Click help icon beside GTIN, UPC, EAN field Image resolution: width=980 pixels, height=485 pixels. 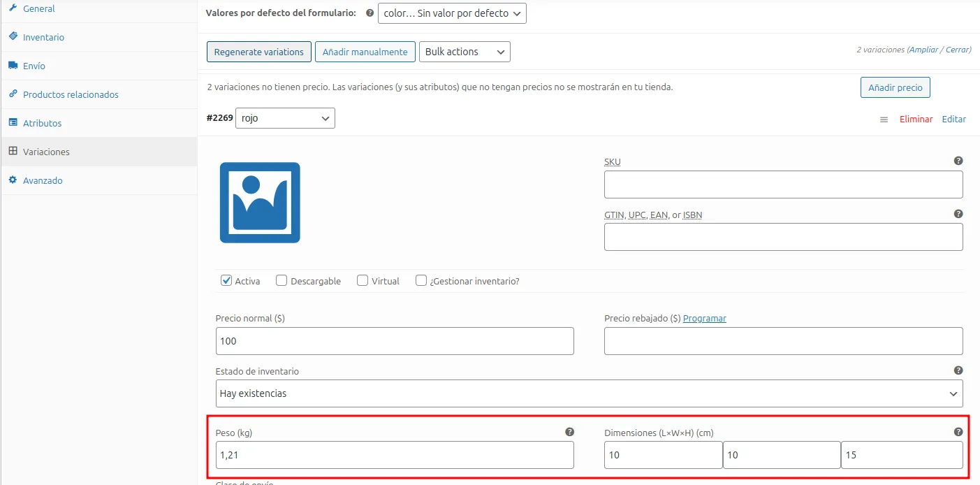tap(958, 214)
